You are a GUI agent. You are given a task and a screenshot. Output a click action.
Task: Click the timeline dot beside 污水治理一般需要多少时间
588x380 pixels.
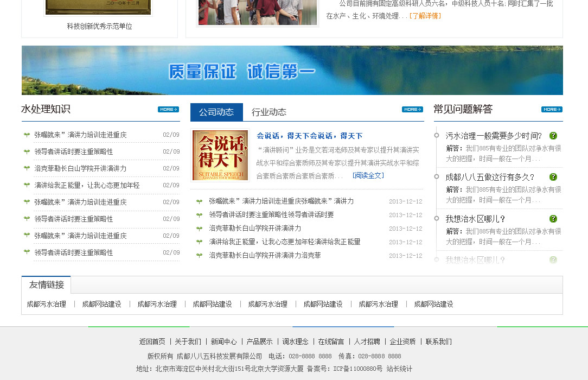436,135
